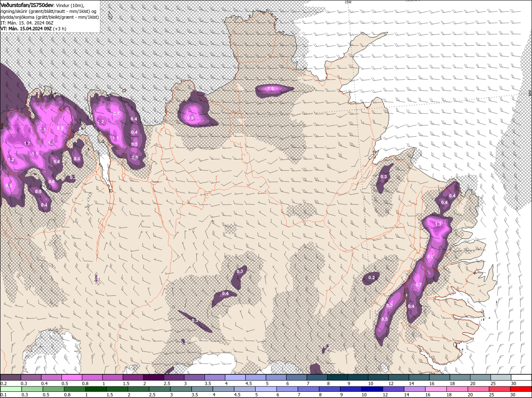Select the lavender upper swatch between 4 and 4.5
The image size is (532, 398).
point(234,377)
